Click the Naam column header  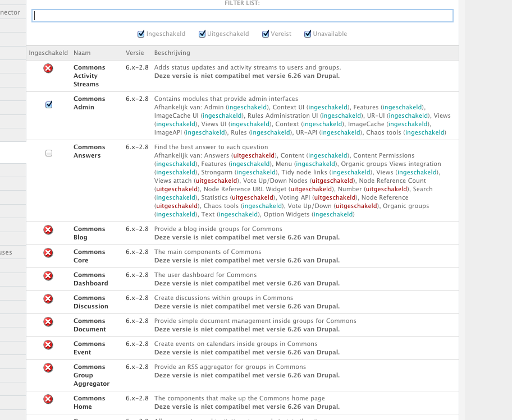pyautogui.click(x=82, y=53)
